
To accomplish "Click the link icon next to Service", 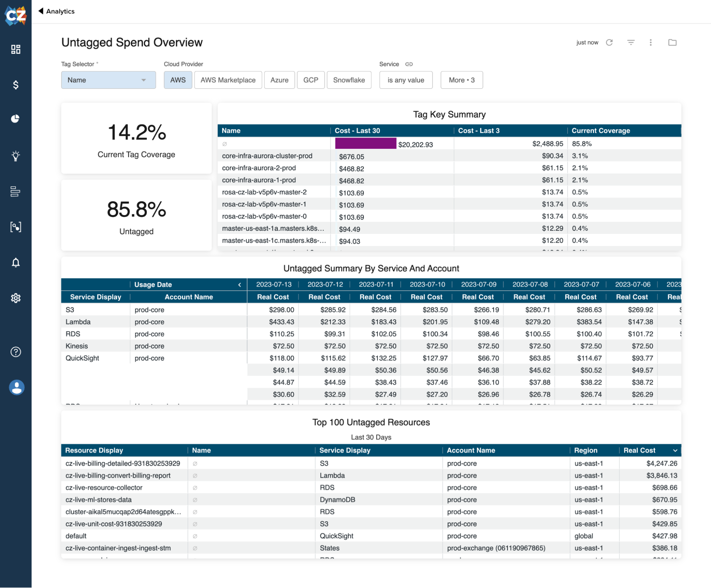I will [409, 64].
